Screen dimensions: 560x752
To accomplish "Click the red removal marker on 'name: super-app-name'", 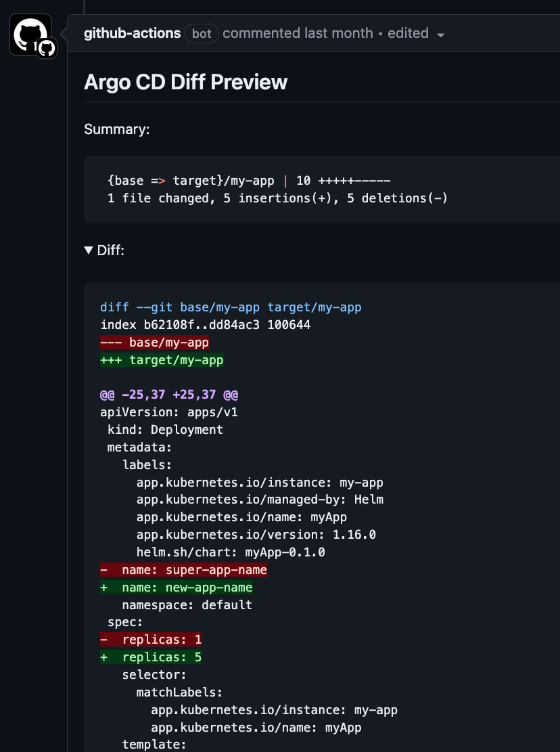I will click(x=103, y=569).
